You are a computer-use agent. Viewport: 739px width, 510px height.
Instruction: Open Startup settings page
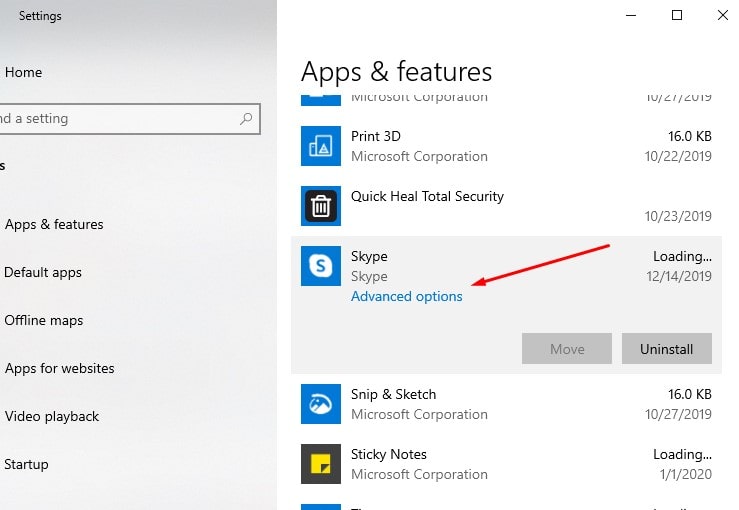[x=26, y=465]
